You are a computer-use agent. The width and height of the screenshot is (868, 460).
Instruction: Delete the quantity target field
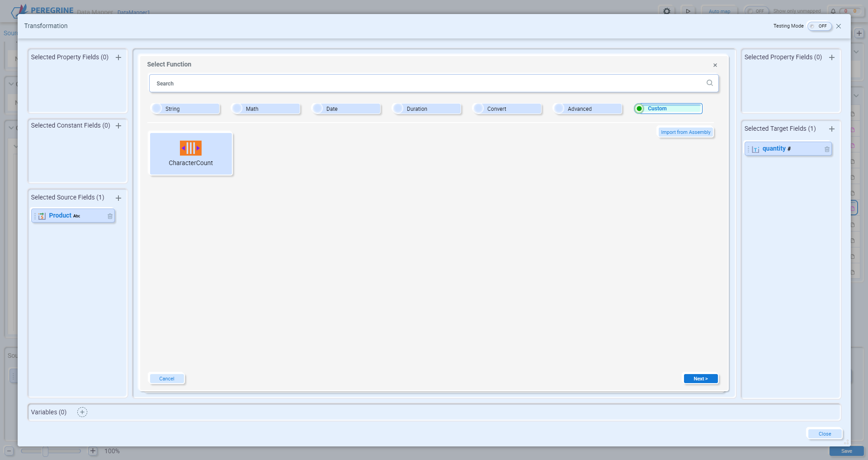pos(827,149)
